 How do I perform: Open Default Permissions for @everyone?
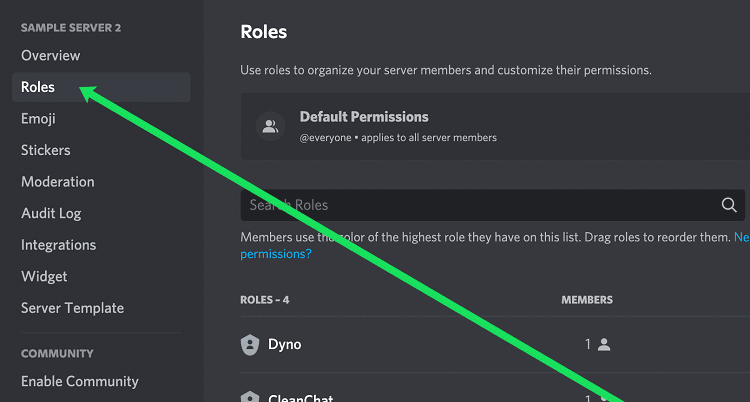point(495,126)
